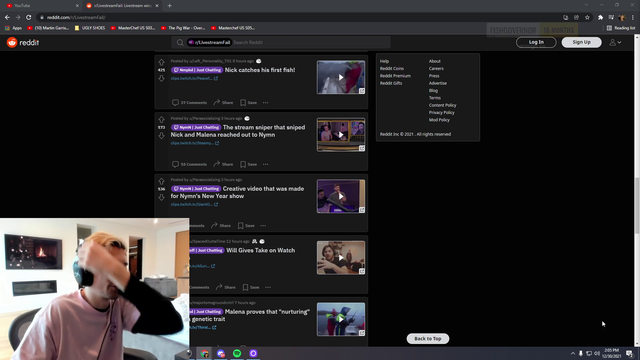Share the 'Creative video' Nymn post
This screenshot has height=360, width=640.
click(221, 225)
